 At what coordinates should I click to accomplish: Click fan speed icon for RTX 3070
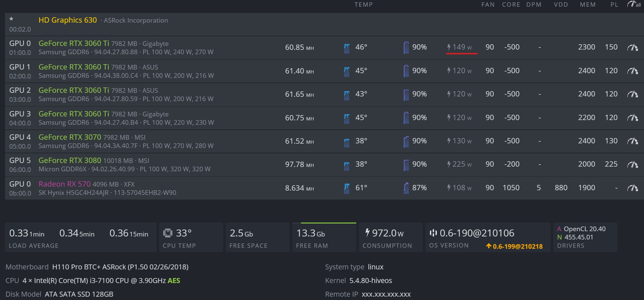pyautogui.click(x=406, y=141)
